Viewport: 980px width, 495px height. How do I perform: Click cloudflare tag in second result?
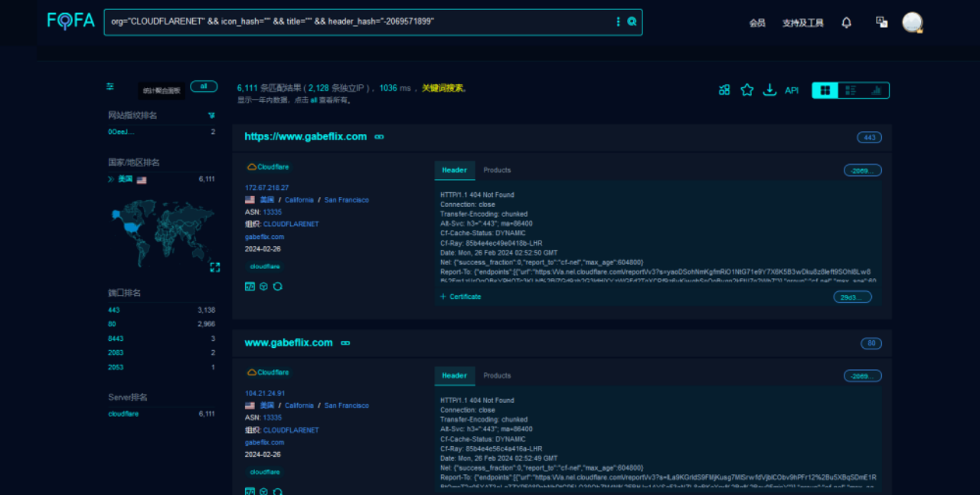coord(266,472)
